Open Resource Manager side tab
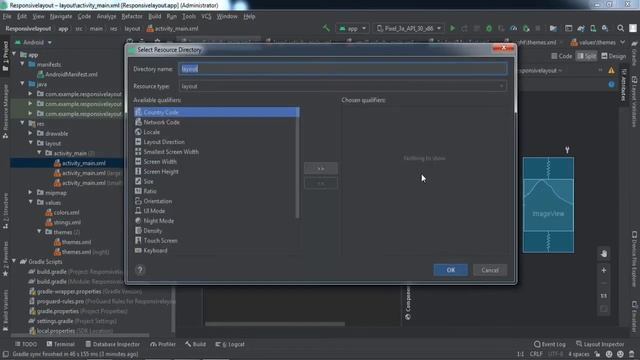This screenshot has height=360, width=640. click(x=5, y=111)
